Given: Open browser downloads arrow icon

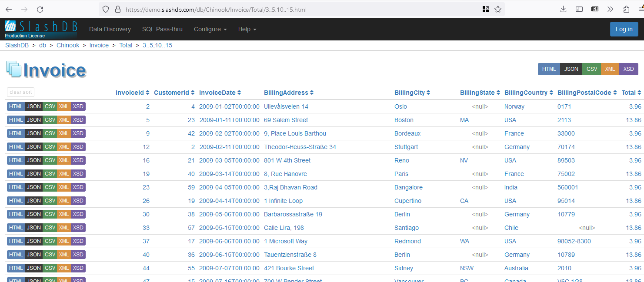Looking at the screenshot, I should (x=564, y=9).
